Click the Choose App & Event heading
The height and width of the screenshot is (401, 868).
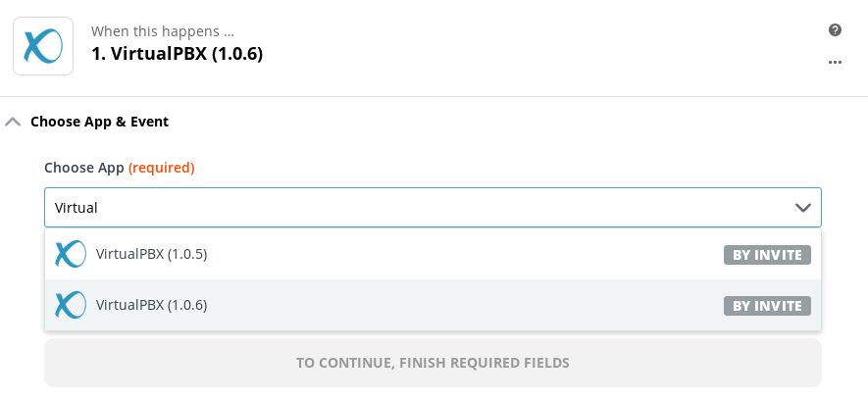click(100, 122)
